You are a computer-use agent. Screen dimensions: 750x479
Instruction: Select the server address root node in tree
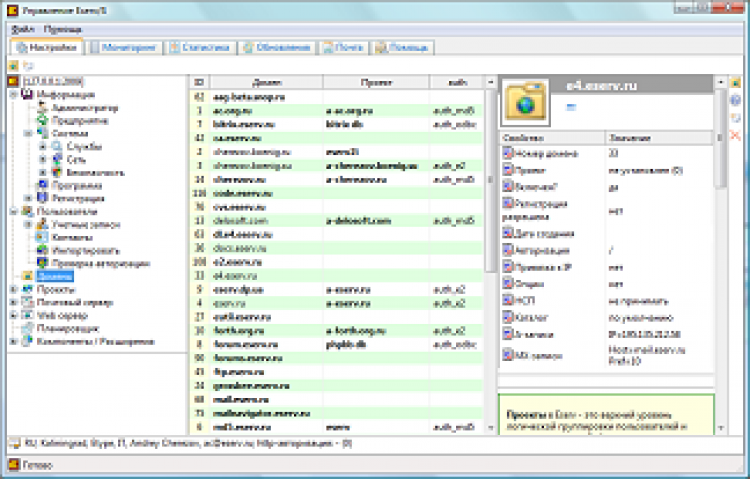(53, 81)
